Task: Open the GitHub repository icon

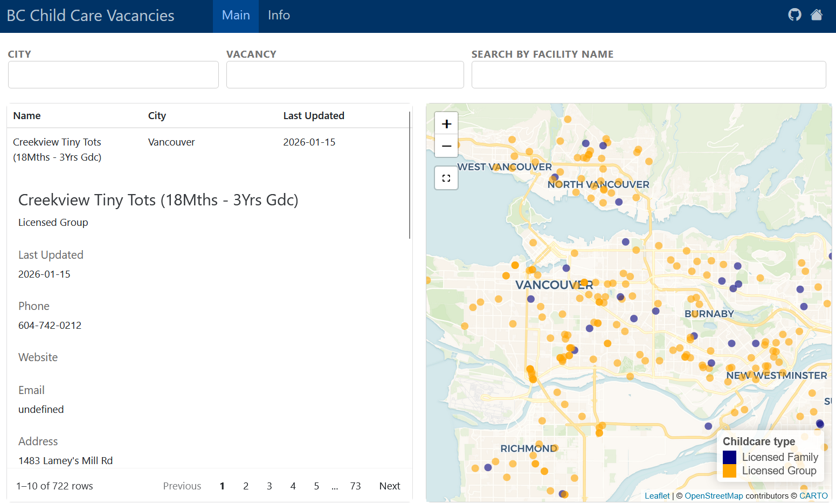Action: 794,15
